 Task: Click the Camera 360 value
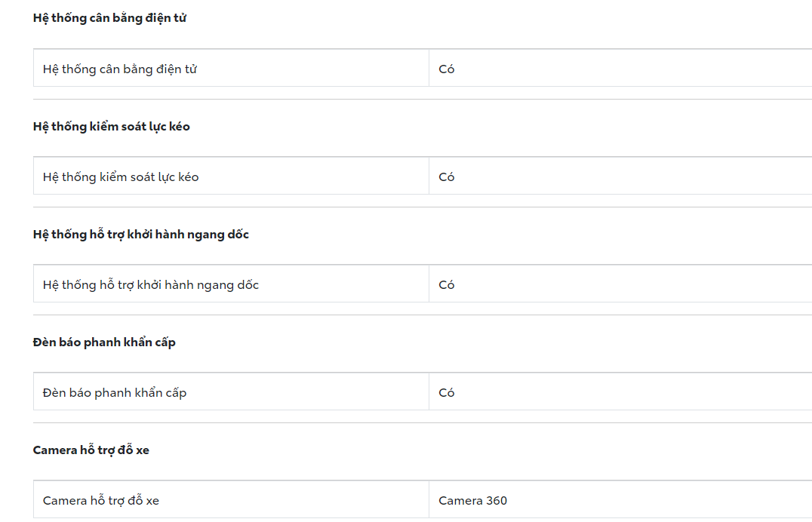(473, 501)
